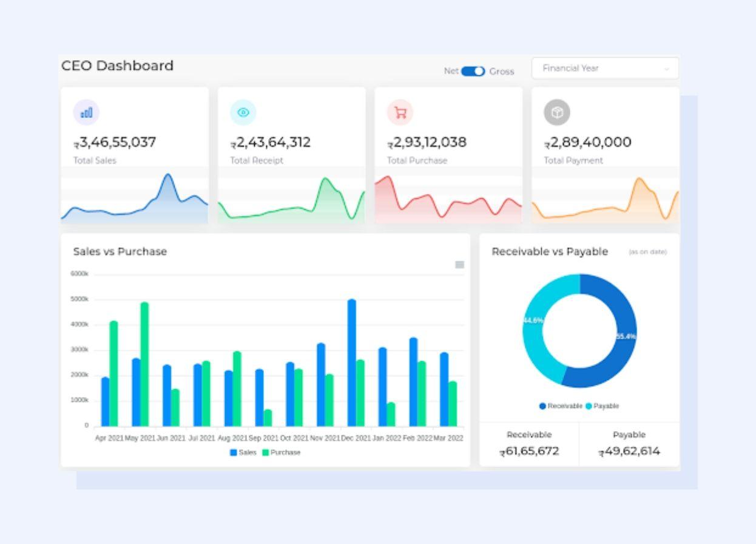
Task: Click the Apr 2021 green Purchase bar
Action: pyautogui.click(x=113, y=373)
